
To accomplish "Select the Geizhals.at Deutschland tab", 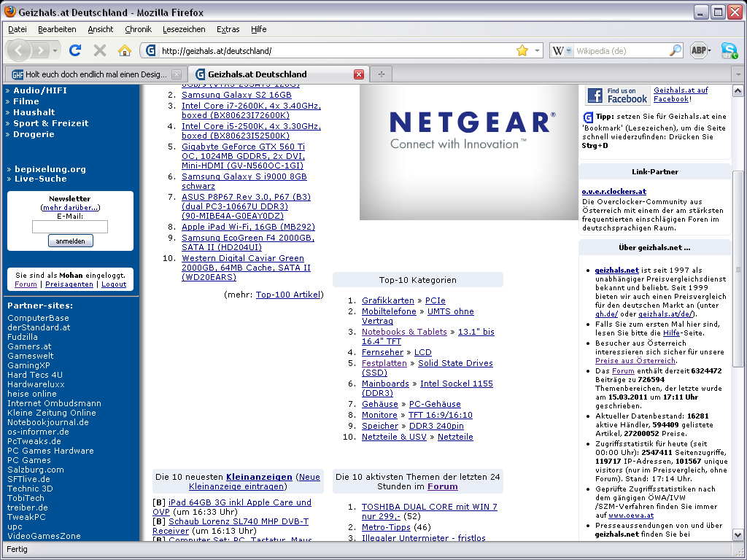I will [x=278, y=74].
